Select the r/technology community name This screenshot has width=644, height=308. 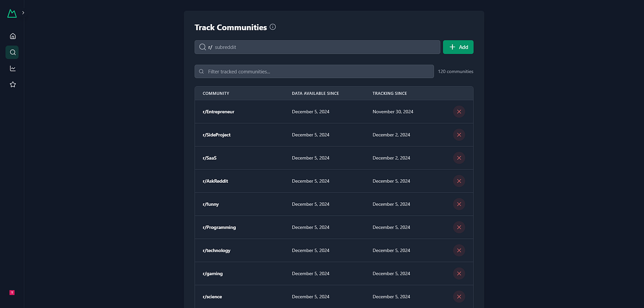coord(216,250)
